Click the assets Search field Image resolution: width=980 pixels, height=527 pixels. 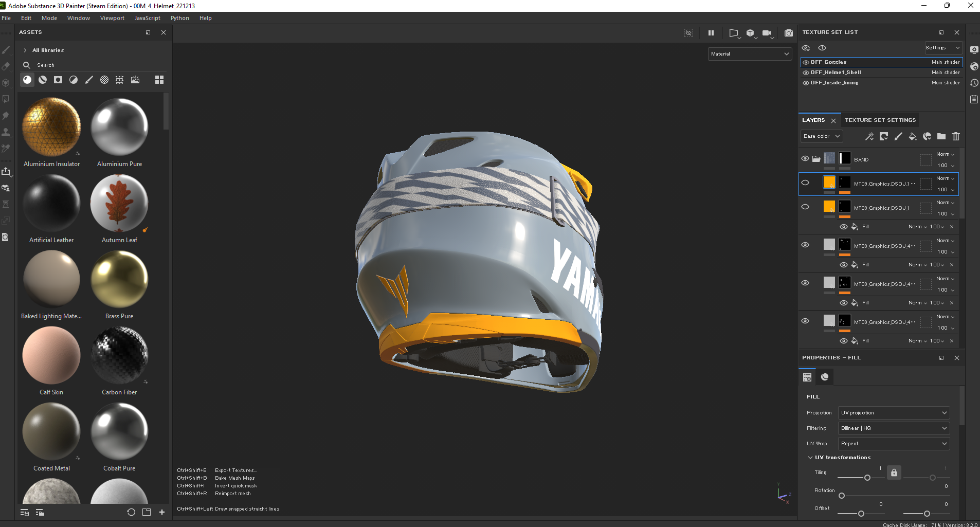click(93, 65)
